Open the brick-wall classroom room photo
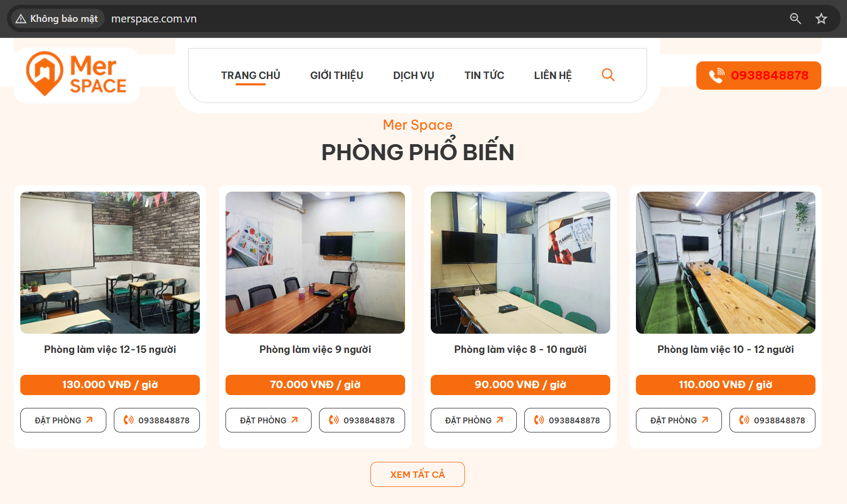Image resolution: width=847 pixels, height=504 pixels. (x=110, y=263)
